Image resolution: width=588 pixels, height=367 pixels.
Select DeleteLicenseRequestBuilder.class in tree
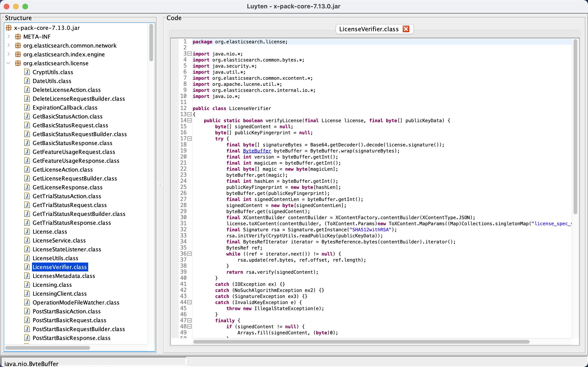79,99
